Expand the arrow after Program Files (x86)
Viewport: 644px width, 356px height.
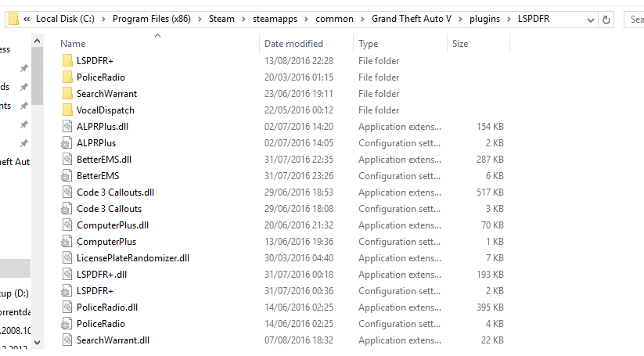click(x=200, y=20)
